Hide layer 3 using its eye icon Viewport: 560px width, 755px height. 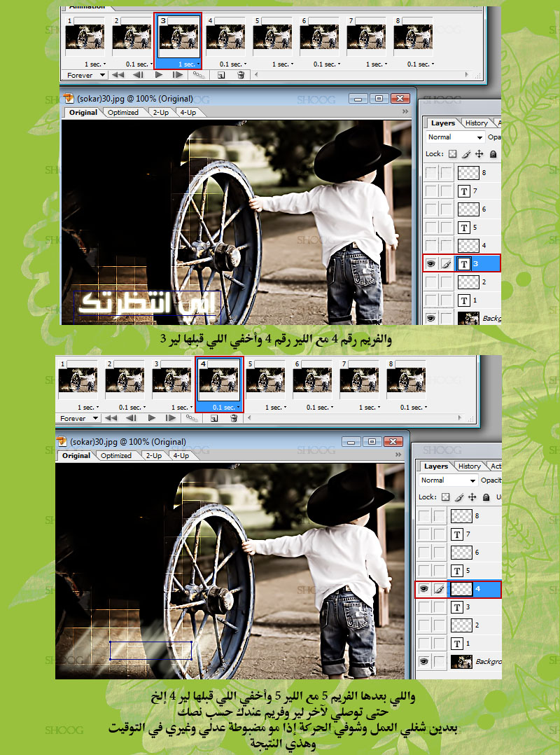click(431, 264)
